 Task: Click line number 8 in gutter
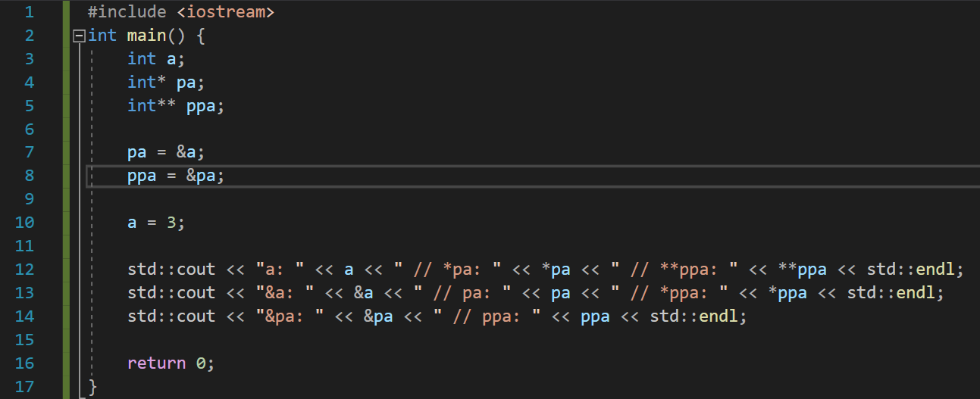(29, 176)
